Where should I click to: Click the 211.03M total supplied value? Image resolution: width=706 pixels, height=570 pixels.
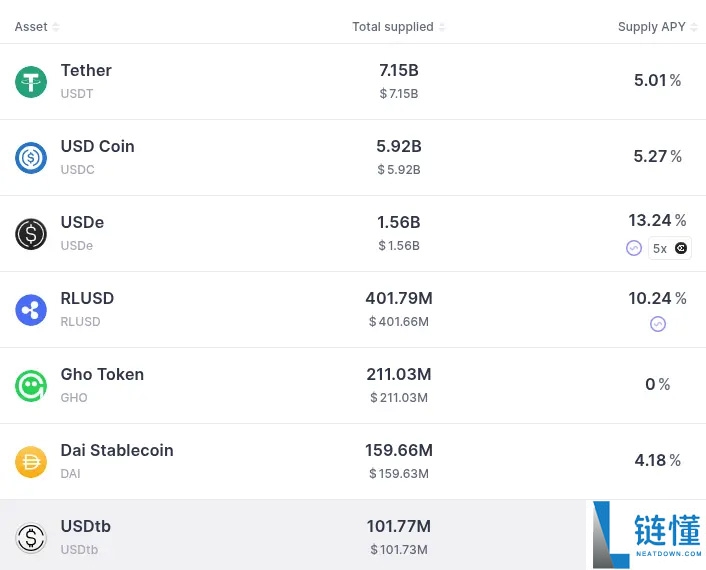coord(399,375)
